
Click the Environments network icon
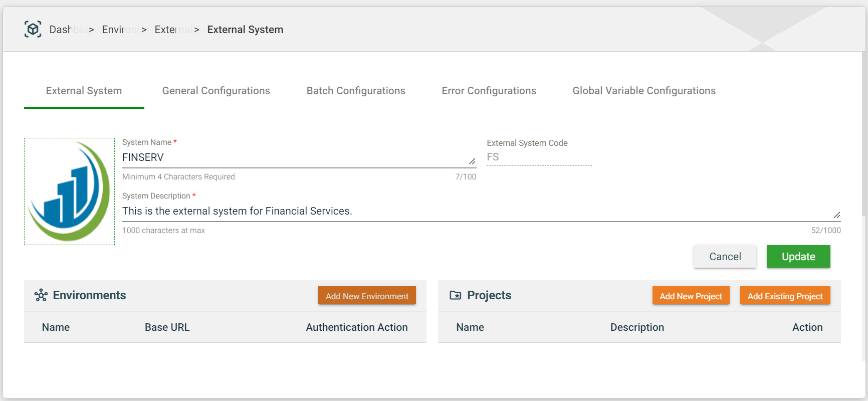coord(41,295)
